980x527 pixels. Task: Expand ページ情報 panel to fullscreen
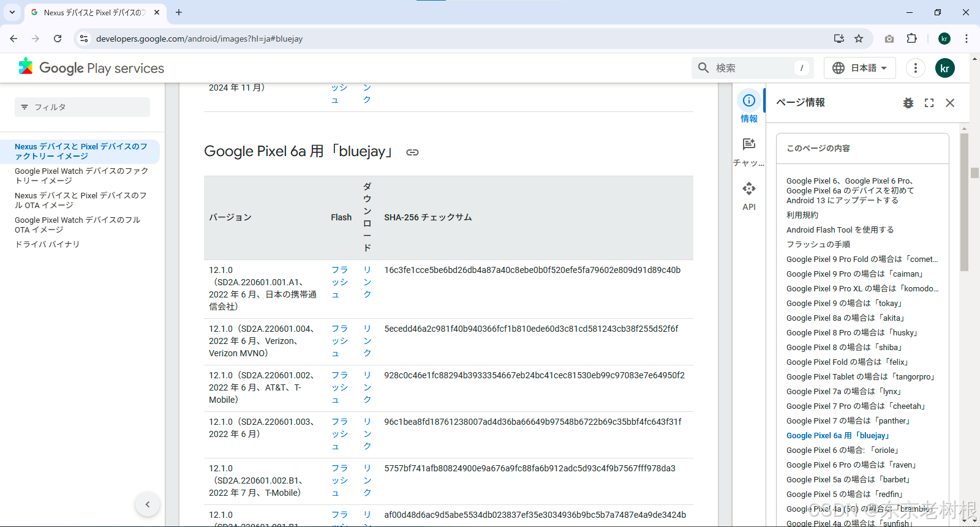click(929, 103)
